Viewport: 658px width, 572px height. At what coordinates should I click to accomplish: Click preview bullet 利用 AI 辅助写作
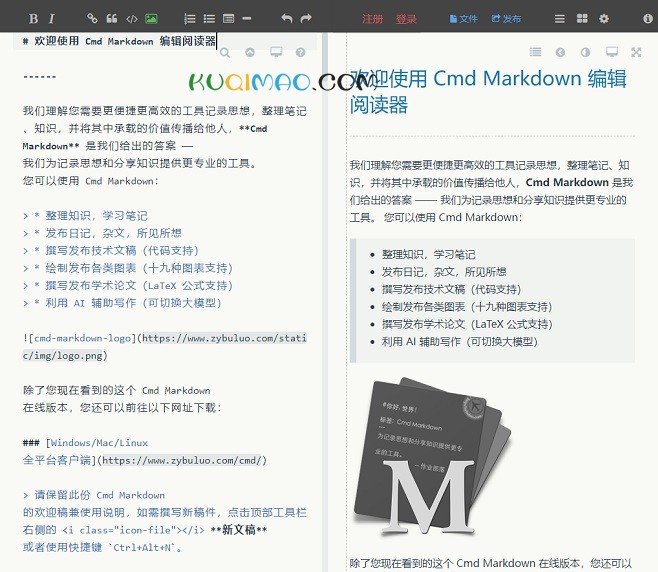pos(460,342)
